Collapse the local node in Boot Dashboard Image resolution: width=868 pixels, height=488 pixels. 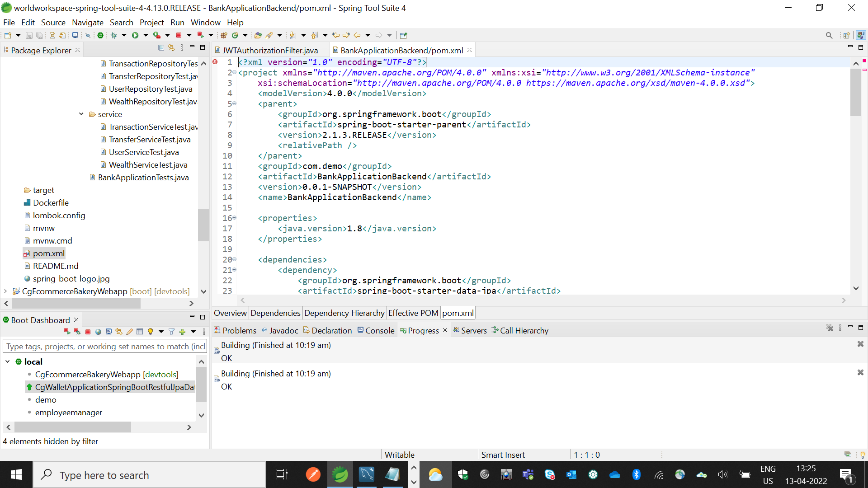[x=8, y=361]
